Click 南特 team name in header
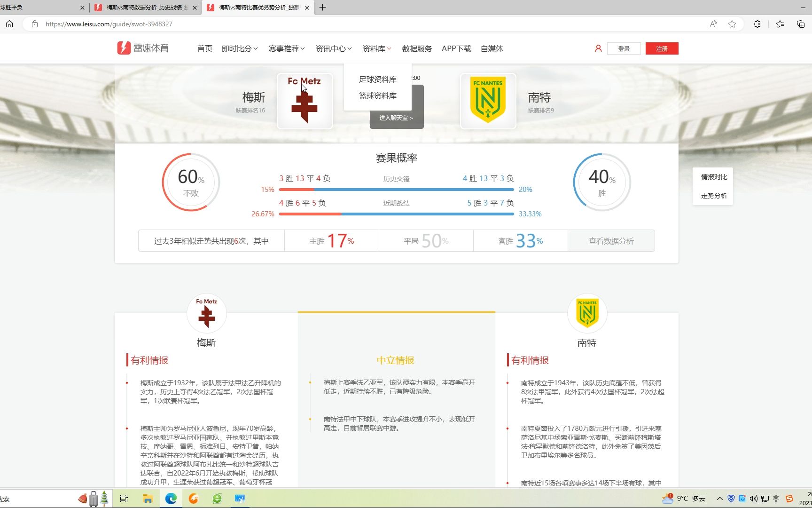 (x=539, y=97)
